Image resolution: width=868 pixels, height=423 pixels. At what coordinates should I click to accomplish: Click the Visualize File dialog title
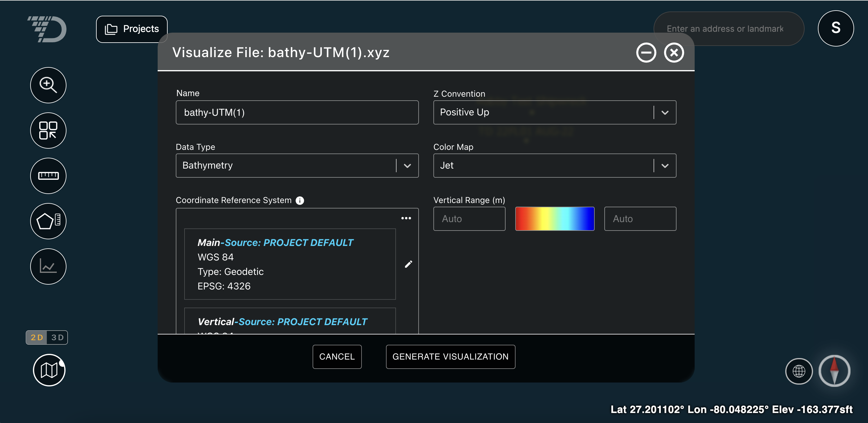pos(281,52)
